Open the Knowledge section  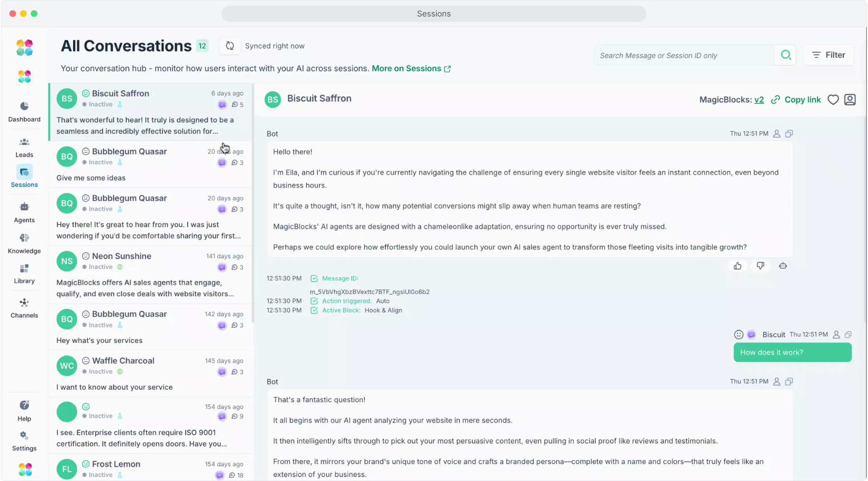point(24,243)
